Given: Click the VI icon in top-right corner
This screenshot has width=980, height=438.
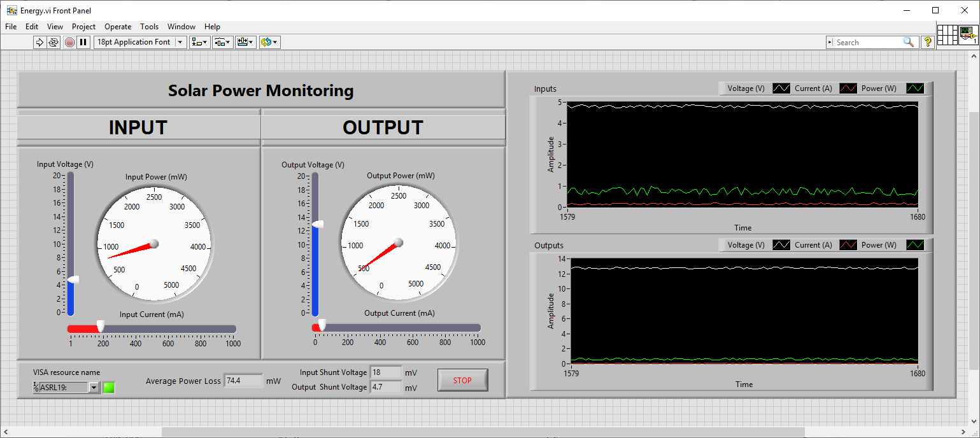Looking at the screenshot, I should 969,35.
